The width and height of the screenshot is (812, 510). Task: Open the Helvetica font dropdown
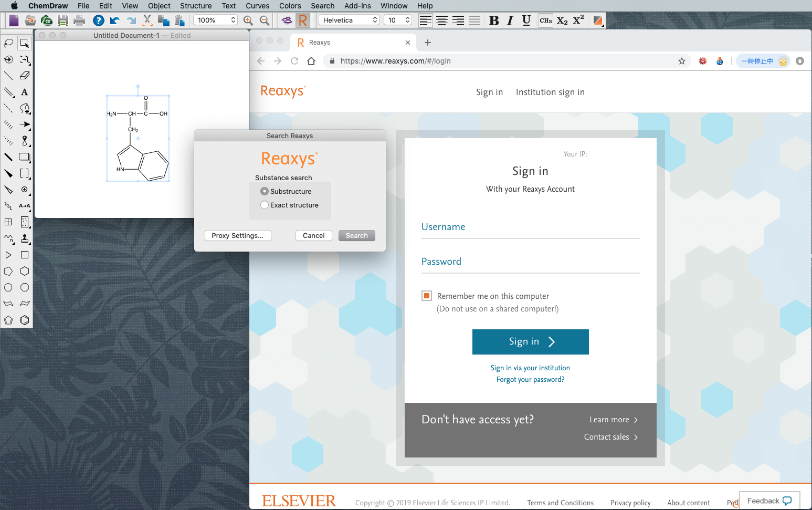(349, 20)
